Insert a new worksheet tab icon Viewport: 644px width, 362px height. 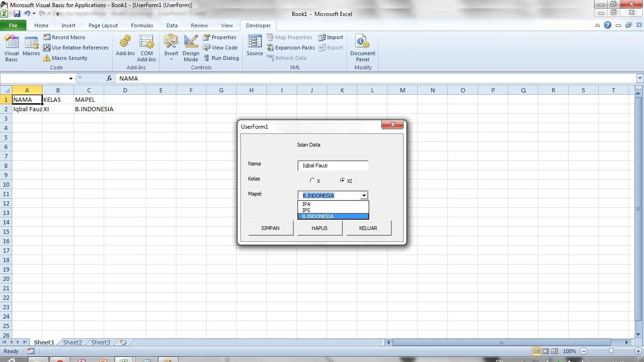pyautogui.click(x=123, y=343)
